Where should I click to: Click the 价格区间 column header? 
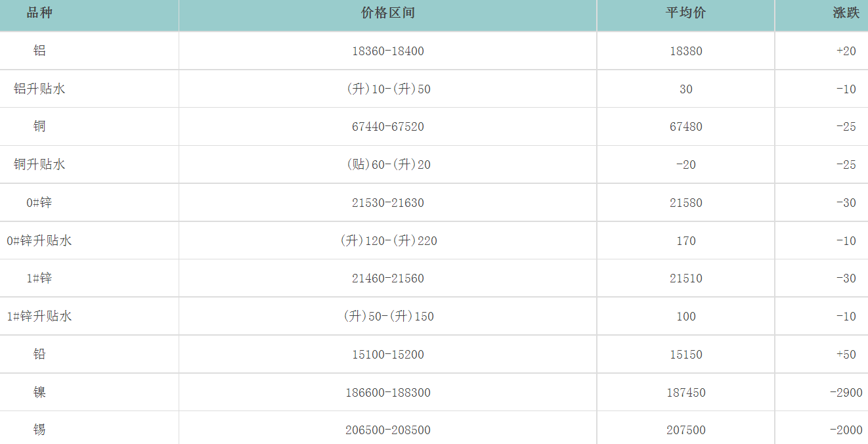pyautogui.click(x=387, y=13)
